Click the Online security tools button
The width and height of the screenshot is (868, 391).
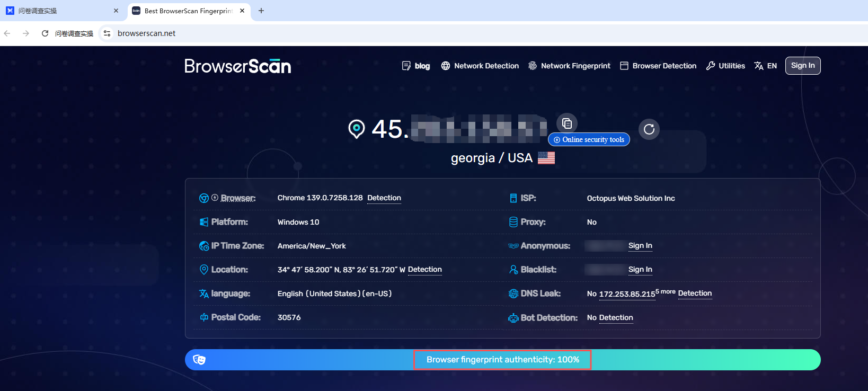coord(589,140)
